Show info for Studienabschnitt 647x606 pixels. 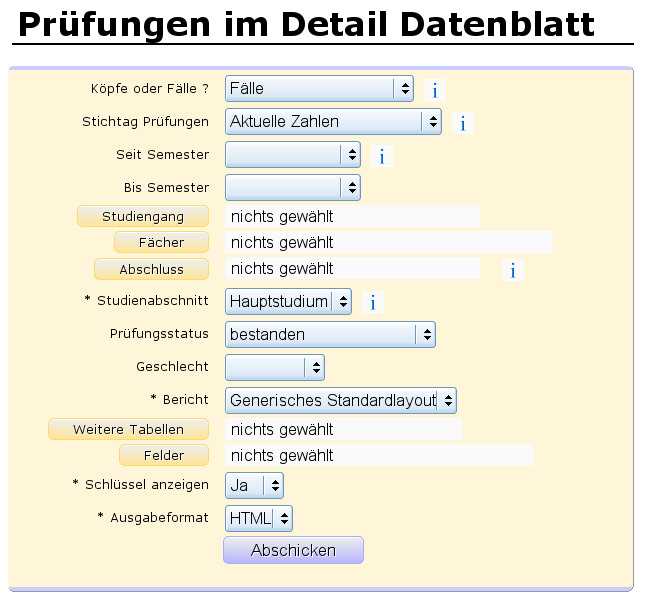click(373, 302)
